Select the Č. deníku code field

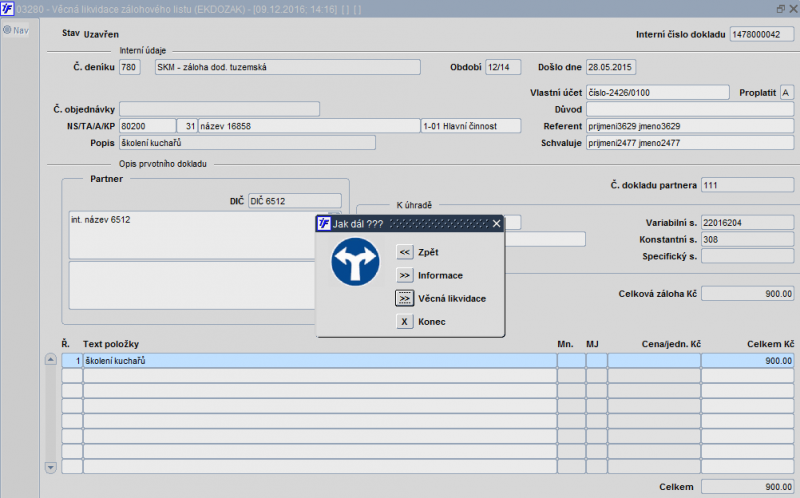click(x=129, y=67)
